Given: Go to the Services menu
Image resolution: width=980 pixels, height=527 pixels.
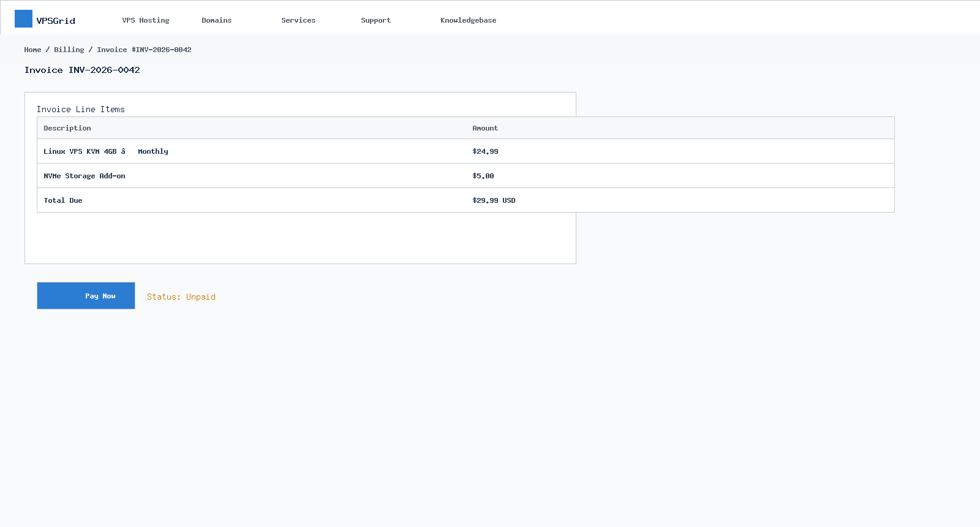Looking at the screenshot, I should click(x=298, y=20).
